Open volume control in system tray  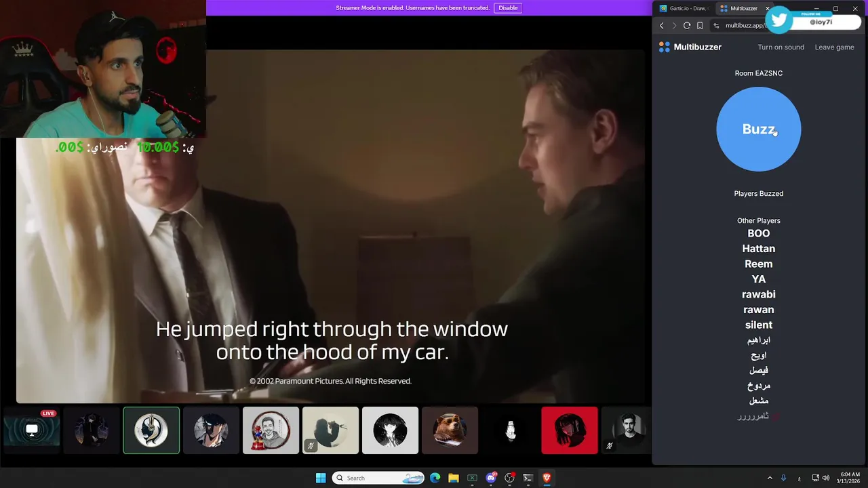point(826,478)
